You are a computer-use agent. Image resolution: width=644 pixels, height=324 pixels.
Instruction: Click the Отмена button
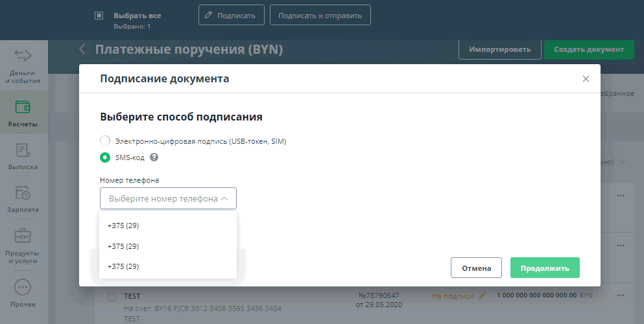coord(476,268)
